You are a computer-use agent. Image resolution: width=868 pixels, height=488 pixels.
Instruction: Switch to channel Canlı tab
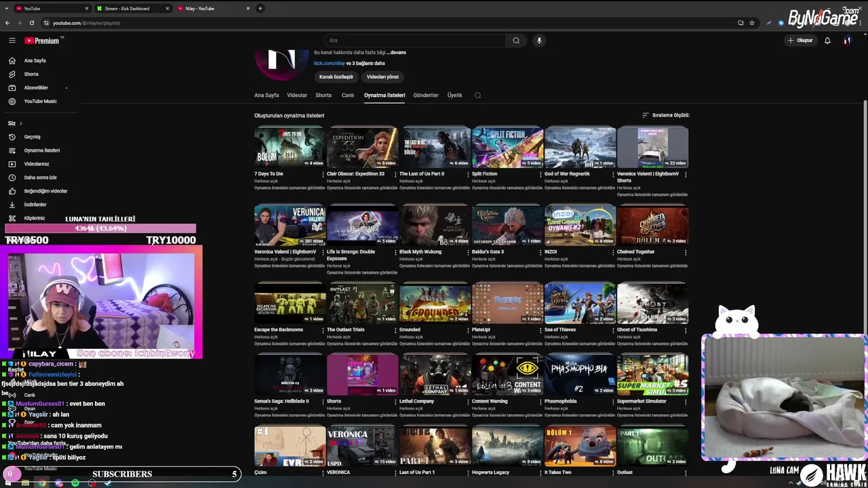tap(348, 96)
